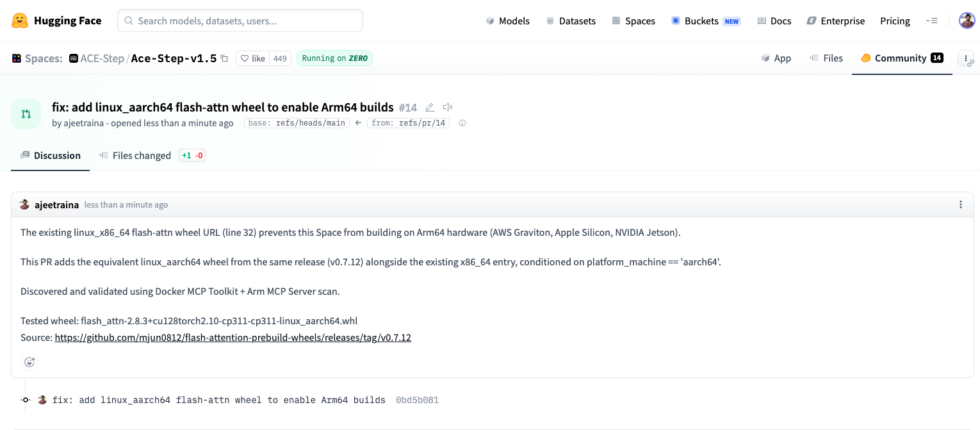
Task: Add a reaction emoji to ajeetraina's comment
Action: click(29, 361)
